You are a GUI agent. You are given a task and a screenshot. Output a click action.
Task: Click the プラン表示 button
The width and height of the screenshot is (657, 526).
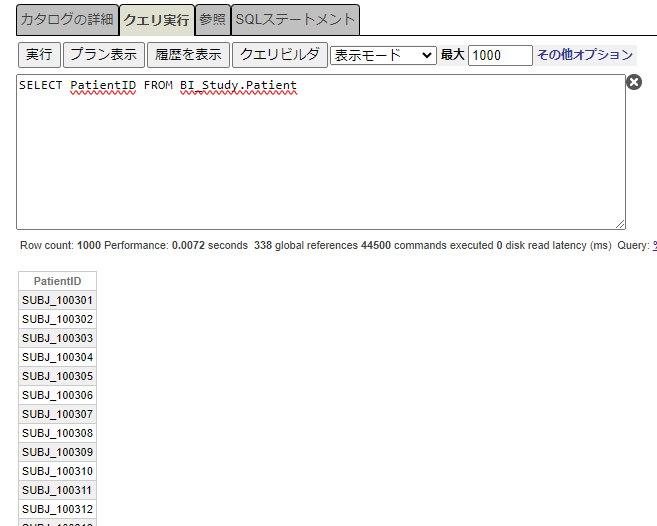104,55
